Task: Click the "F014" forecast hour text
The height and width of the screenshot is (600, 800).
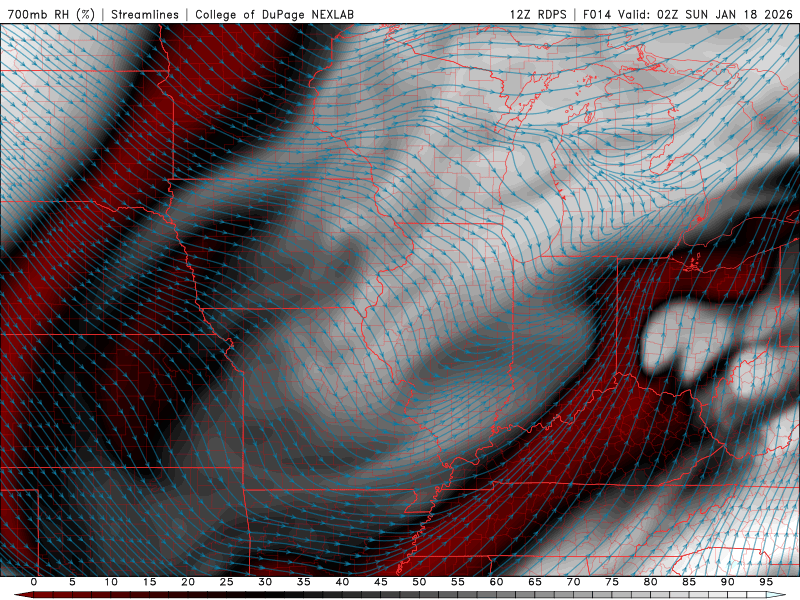Action: 598,14
